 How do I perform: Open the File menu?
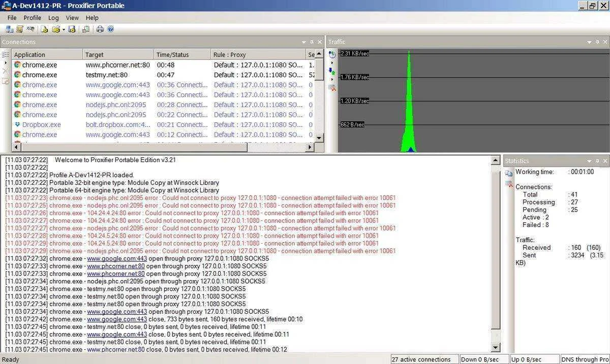12,18
